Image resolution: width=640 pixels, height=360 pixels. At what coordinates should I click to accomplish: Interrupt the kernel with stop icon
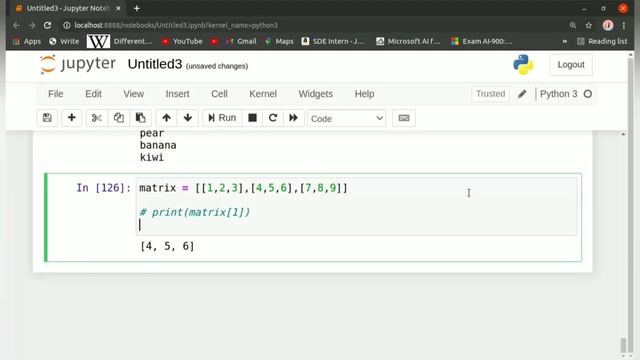(x=253, y=118)
